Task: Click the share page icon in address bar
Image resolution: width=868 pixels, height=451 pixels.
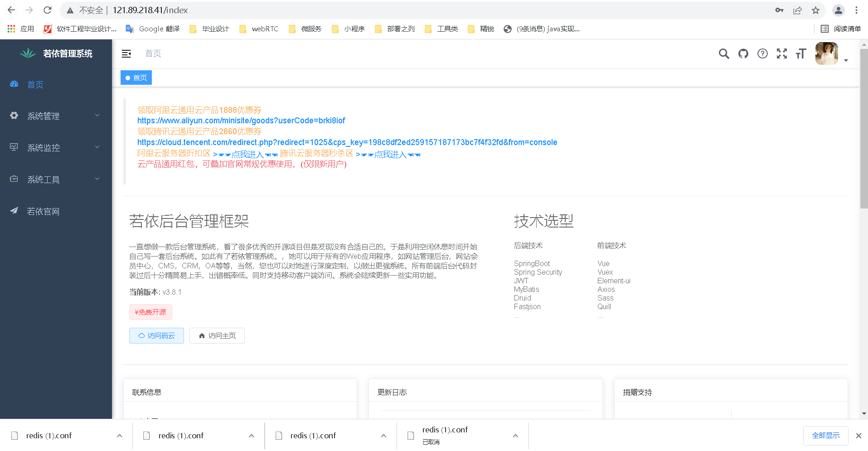Action: coord(797,10)
